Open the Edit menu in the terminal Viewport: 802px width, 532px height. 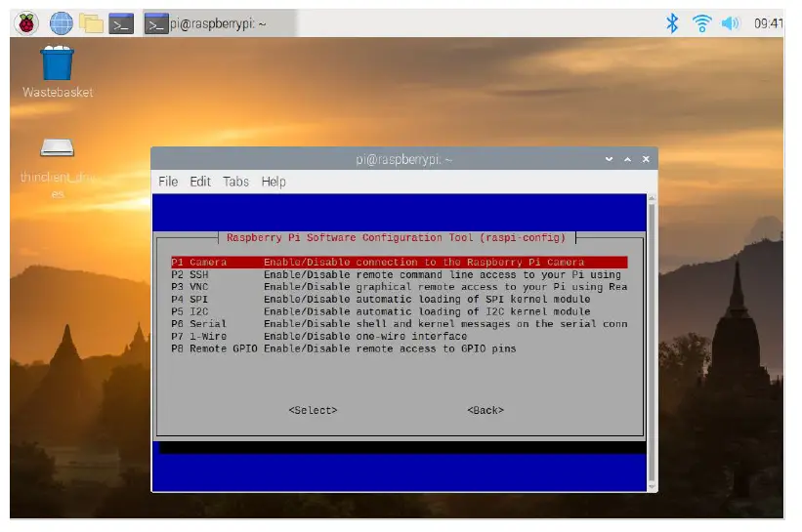point(200,182)
